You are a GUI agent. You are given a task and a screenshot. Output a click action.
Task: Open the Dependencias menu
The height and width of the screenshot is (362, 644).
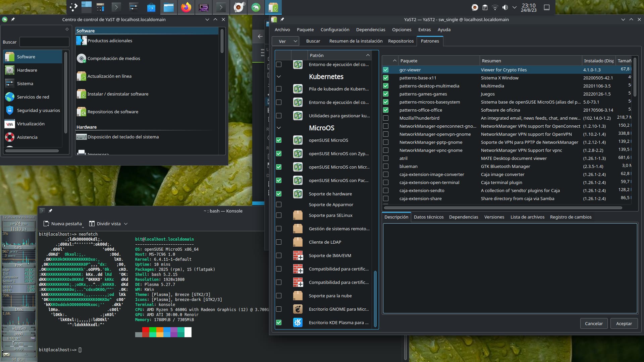click(370, 29)
